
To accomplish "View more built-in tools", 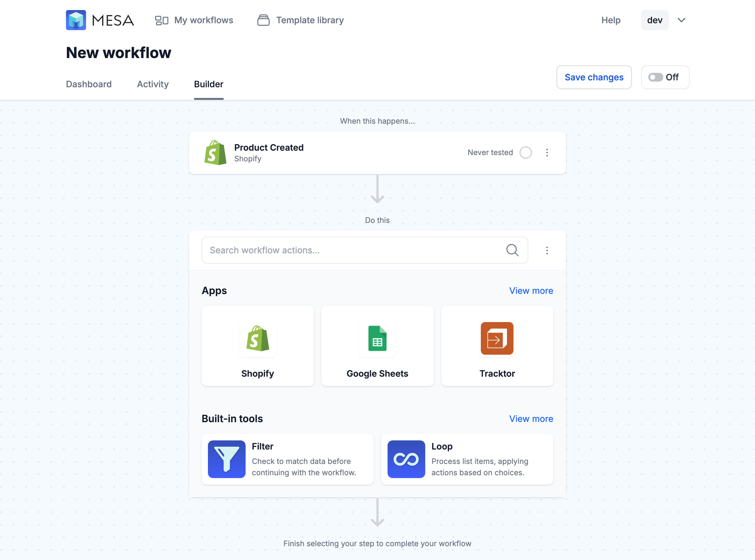I will tap(531, 418).
